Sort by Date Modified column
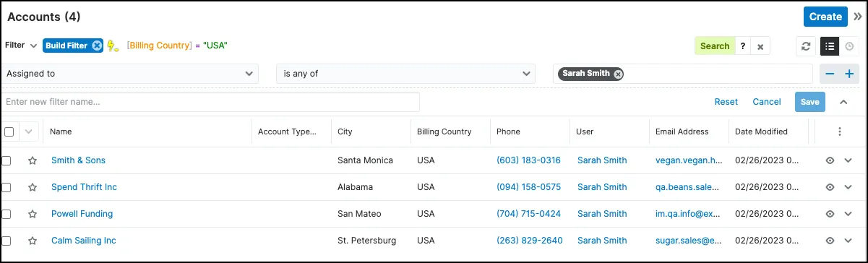 761,131
